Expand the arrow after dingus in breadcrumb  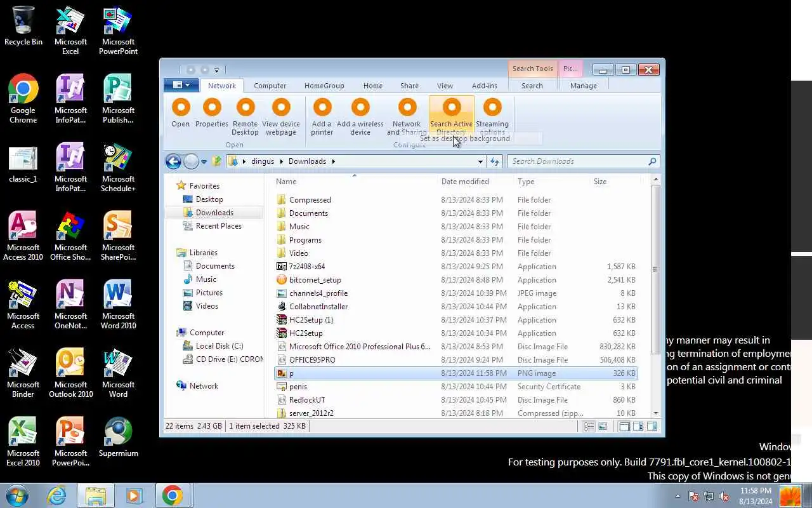pyautogui.click(x=281, y=161)
